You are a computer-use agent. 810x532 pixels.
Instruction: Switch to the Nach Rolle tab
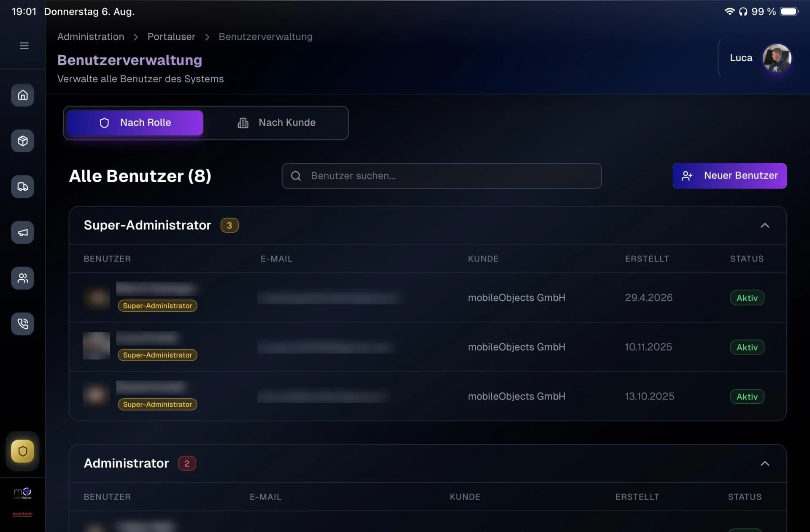tap(135, 123)
